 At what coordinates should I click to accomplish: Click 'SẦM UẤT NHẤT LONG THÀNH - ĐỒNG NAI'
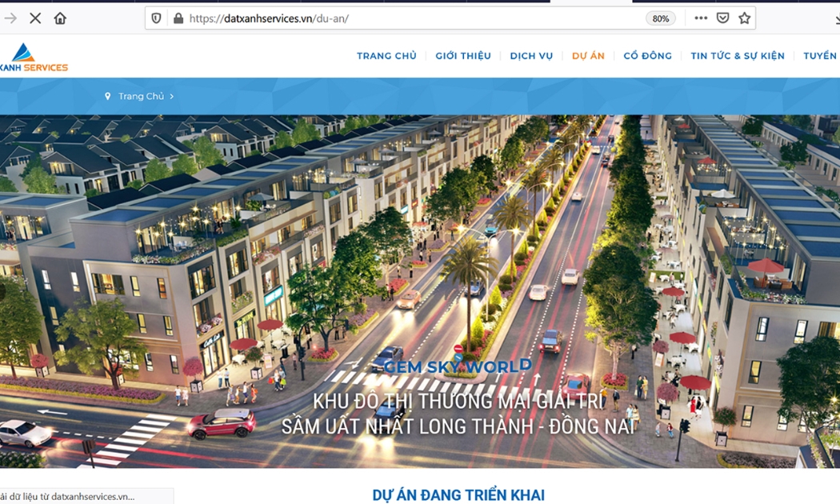(458, 427)
